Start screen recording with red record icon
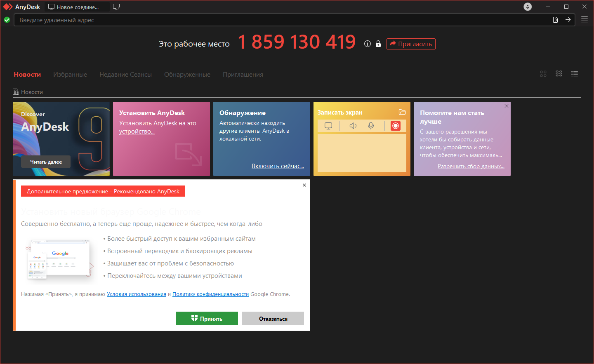This screenshot has height=364, width=594. click(x=396, y=126)
